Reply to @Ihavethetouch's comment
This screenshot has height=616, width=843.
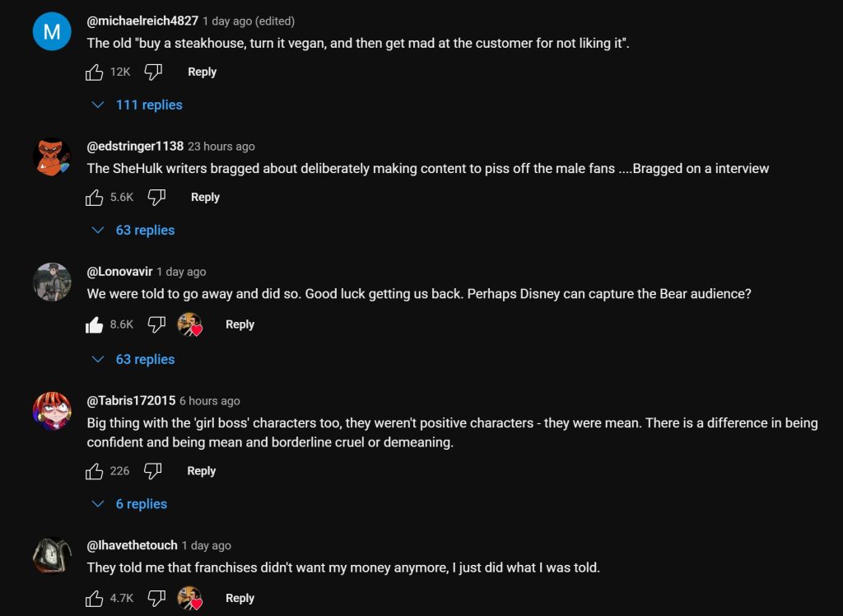240,599
